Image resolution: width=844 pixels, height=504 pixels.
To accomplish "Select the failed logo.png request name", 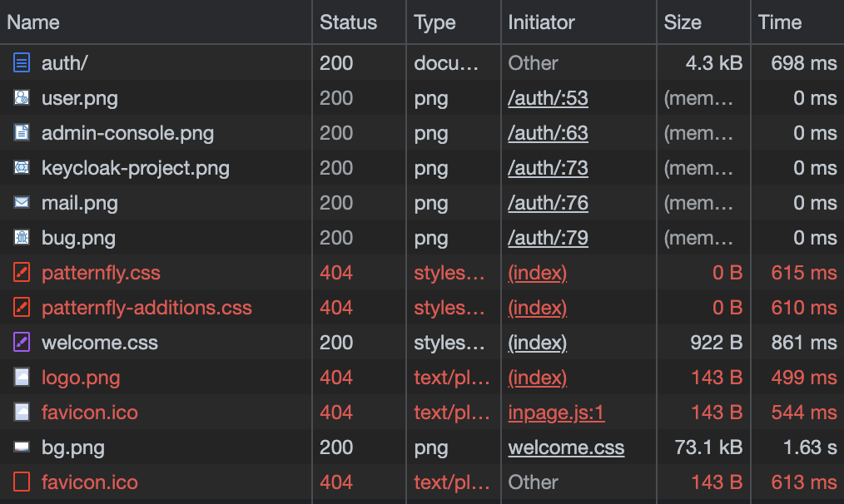I will pos(81,378).
